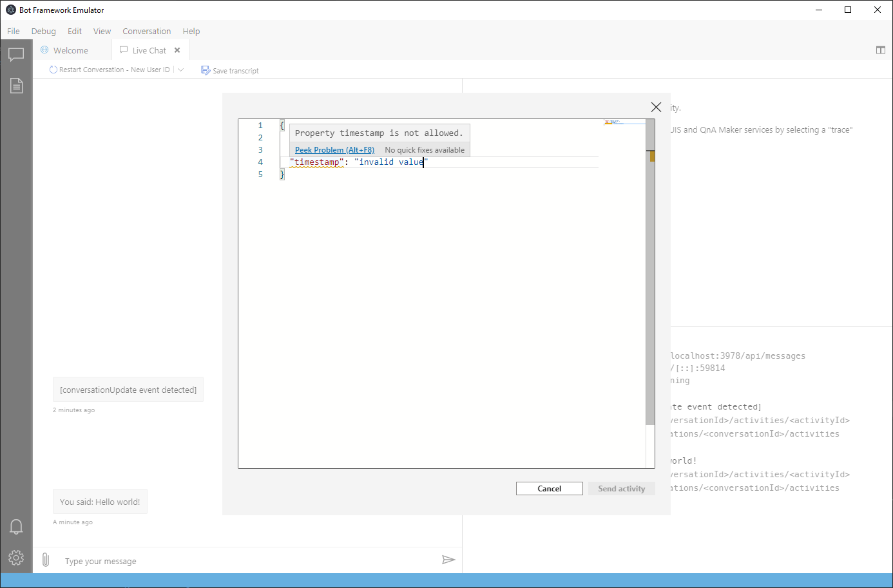Click line number 5 in editor
Viewport: 893px width, 588px height.
click(x=260, y=175)
